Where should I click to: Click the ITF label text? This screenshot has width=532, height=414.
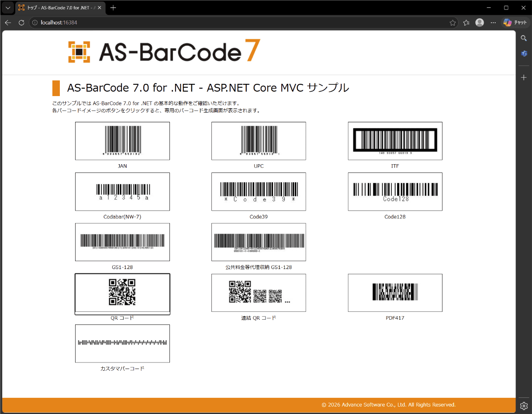(x=395, y=166)
